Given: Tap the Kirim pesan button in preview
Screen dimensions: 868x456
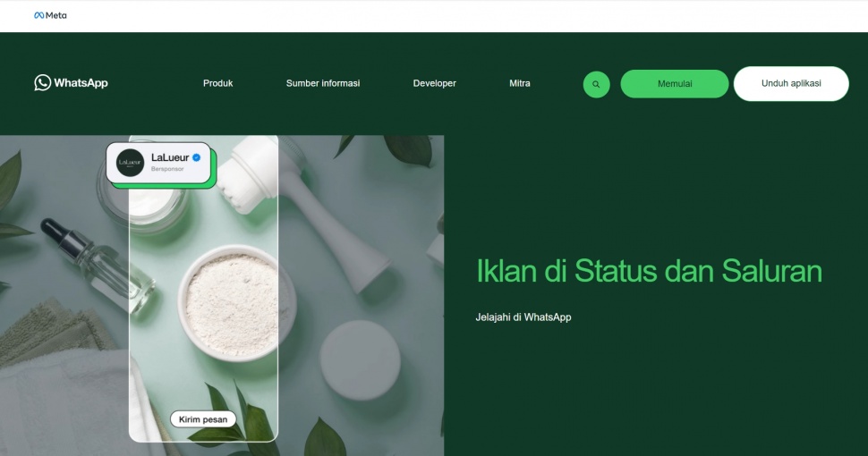Looking at the screenshot, I should click(x=202, y=419).
